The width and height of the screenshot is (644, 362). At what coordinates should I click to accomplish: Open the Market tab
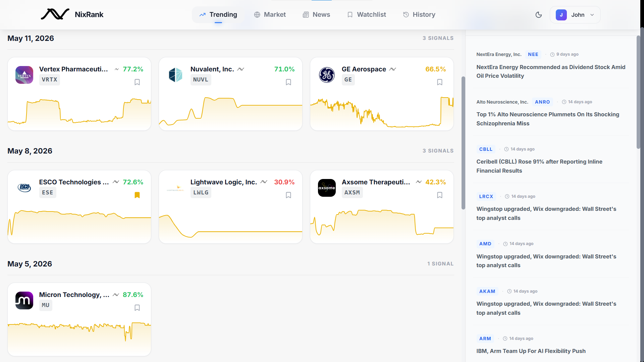click(270, 14)
